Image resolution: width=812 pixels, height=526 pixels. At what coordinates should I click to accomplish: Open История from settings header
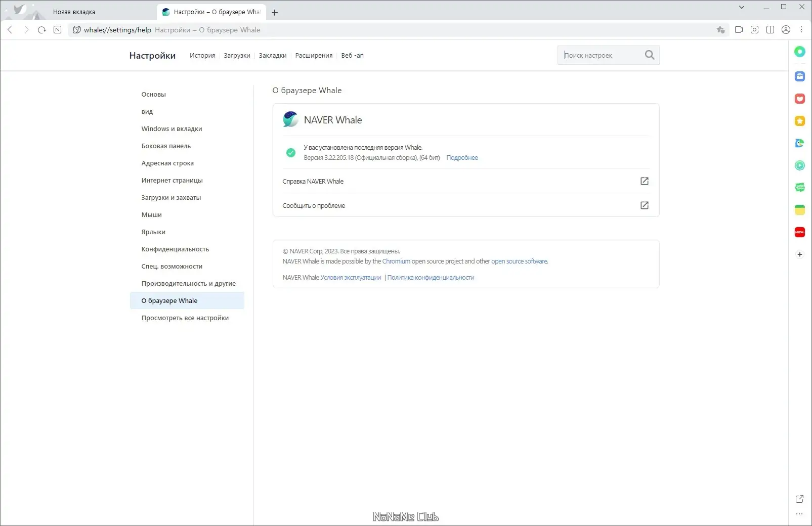coord(202,56)
